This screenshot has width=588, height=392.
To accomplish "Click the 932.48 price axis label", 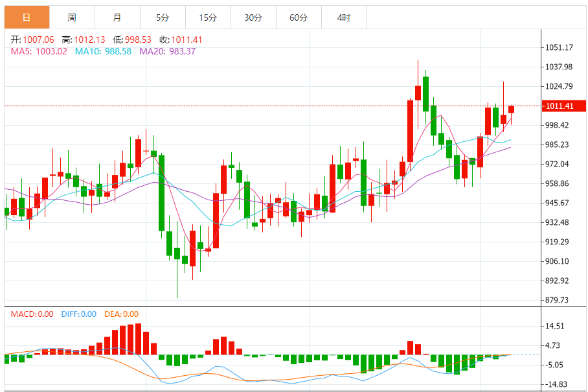I will (x=557, y=222).
